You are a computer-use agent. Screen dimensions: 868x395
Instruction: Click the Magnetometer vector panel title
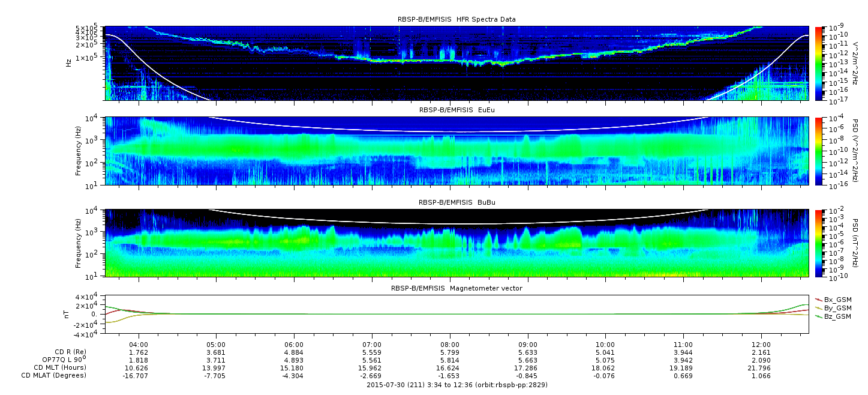[456, 288]
